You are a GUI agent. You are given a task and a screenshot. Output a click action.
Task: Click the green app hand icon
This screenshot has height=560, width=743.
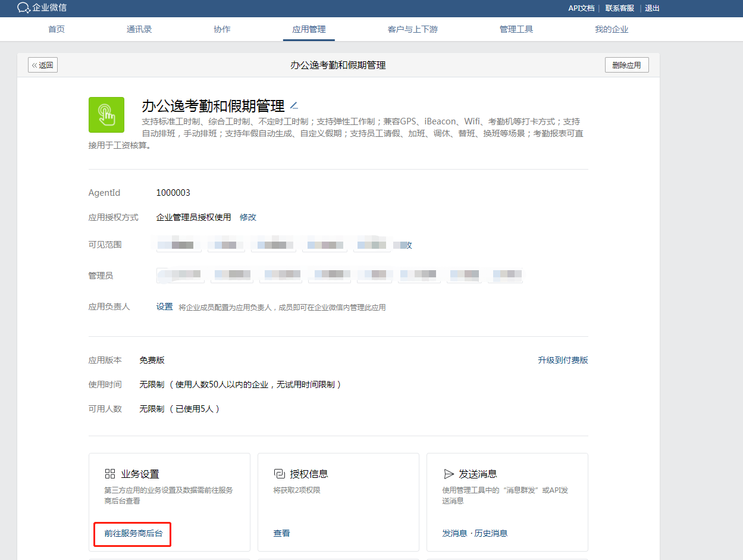[106, 115]
